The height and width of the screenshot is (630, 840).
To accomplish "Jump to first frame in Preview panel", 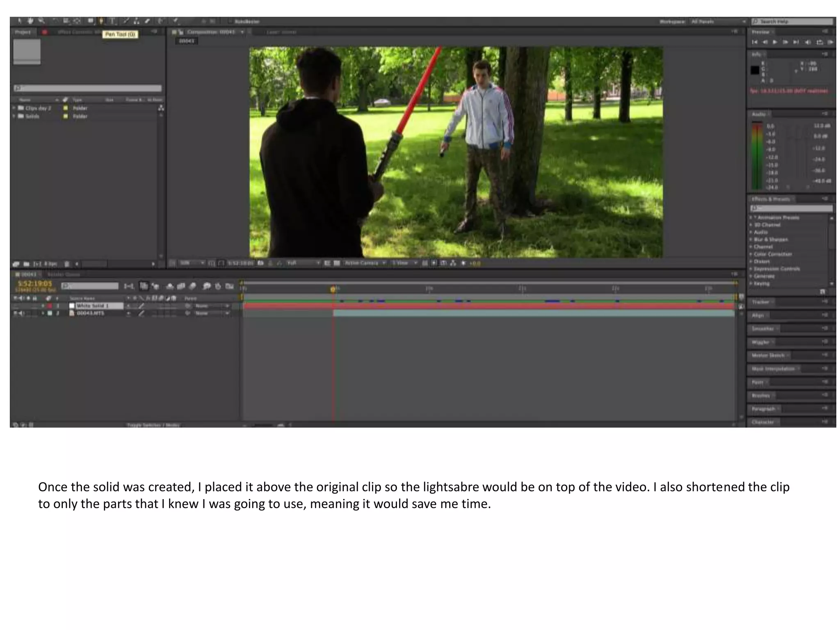I will tap(754, 42).
